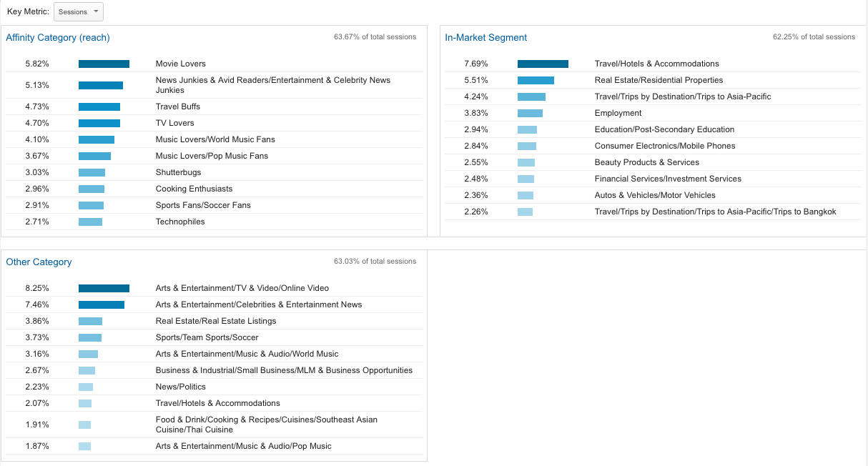
Task: Click Consumer Electronics/Mobile Phones segment
Action: (x=664, y=146)
